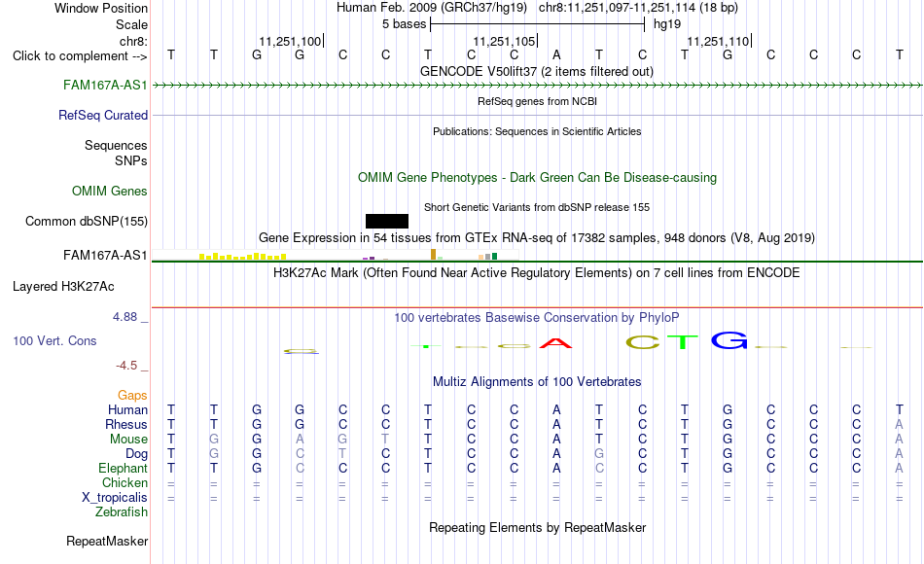Screen dimensions: 924x564
Task: Click 'Short Genetic Variants from dbSNP' title
Action: click(x=537, y=207)
